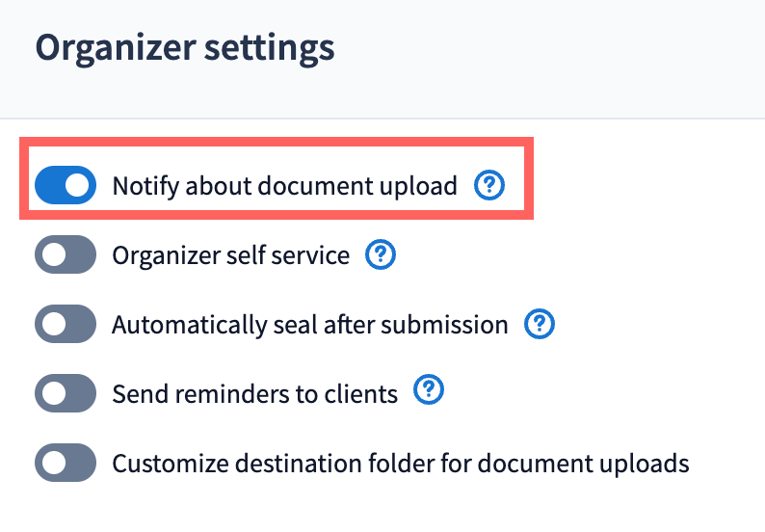Image resolution: width=765 pixels, height=532 pixels.
Task: Turn on Automatically seal after submission
Action: [x=66, y=325]
